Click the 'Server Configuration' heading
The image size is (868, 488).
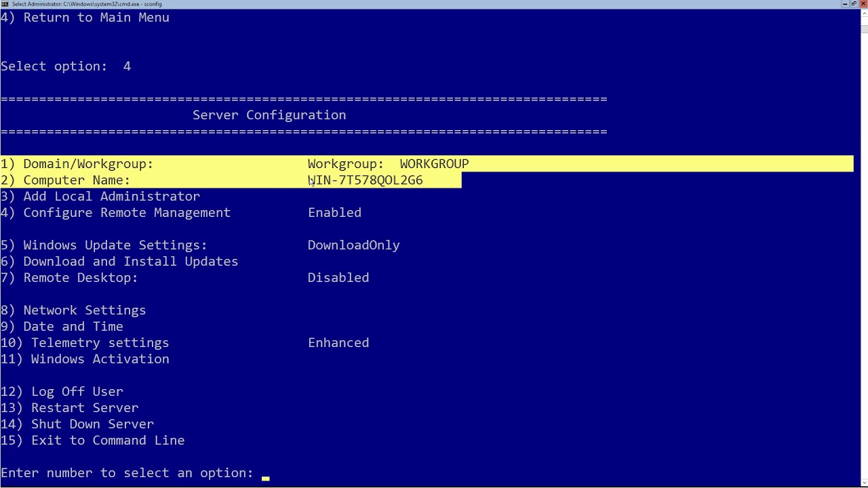[x=269, y=115]
